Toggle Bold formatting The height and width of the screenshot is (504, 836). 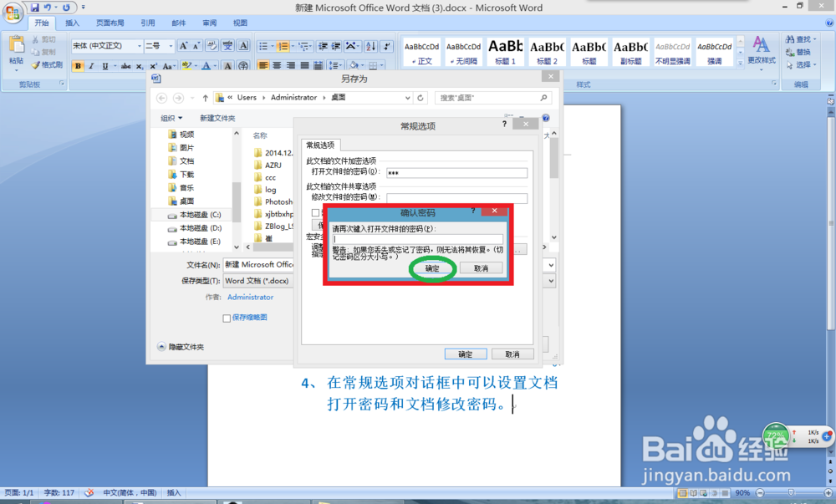coord(79,66)
